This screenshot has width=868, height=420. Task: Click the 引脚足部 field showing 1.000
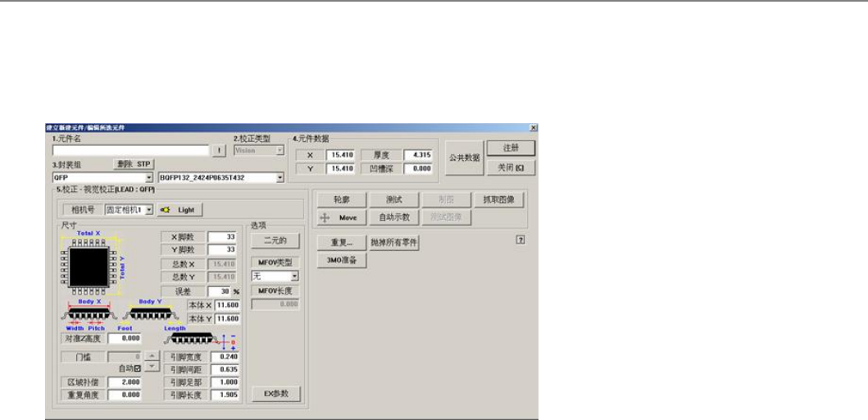tap(225, 382)
